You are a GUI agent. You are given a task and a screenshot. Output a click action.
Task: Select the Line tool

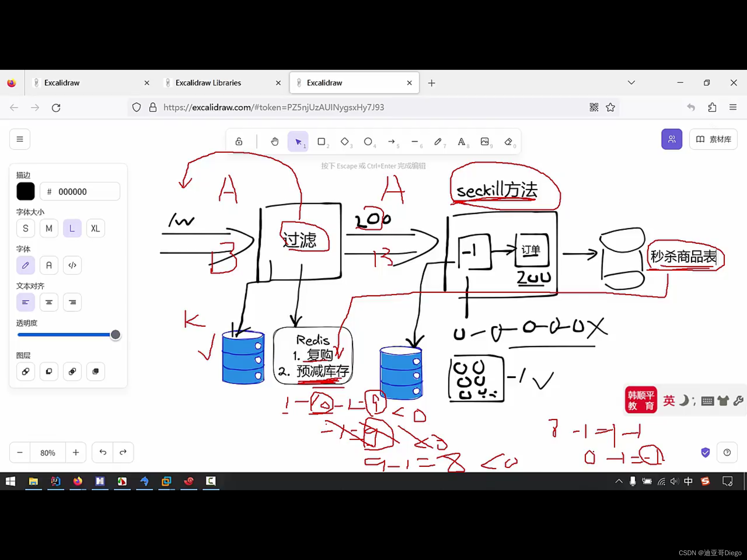coord(415,141)
